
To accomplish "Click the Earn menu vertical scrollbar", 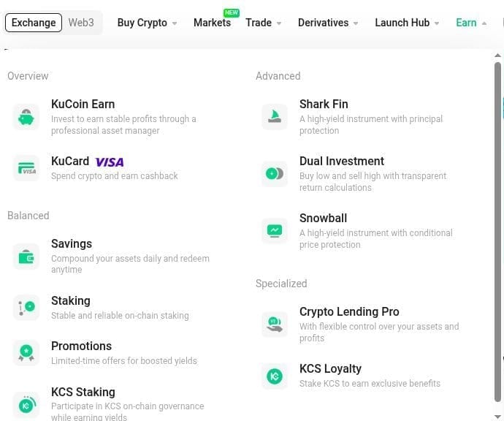I will [498, 219].
